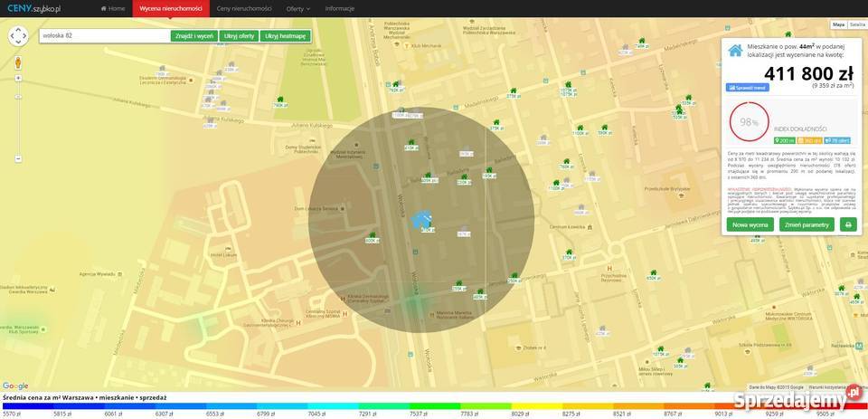Screen dimensions: 868x419
Task: Grab the Street View pegman icon
Action: point(18,62)
